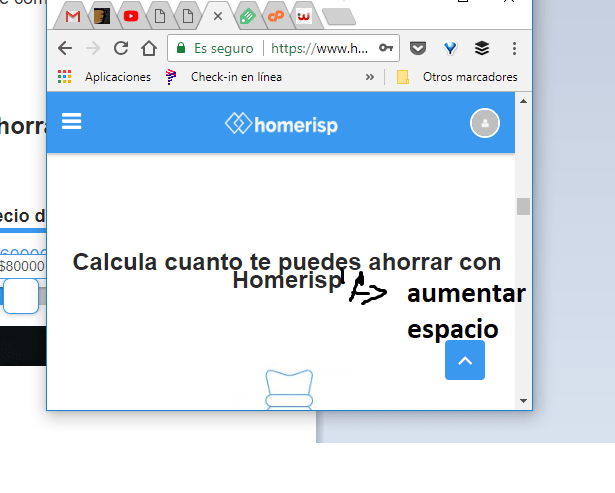Open the Aplicaciones apps shortcut
The height and width of the screenshot is (493, 615).
(x=104, y=77)
